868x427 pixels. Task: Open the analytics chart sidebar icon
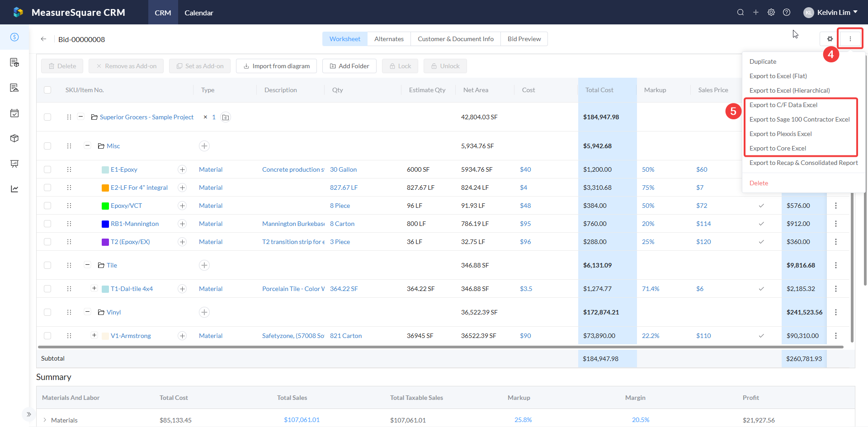[x=14, y=189]
